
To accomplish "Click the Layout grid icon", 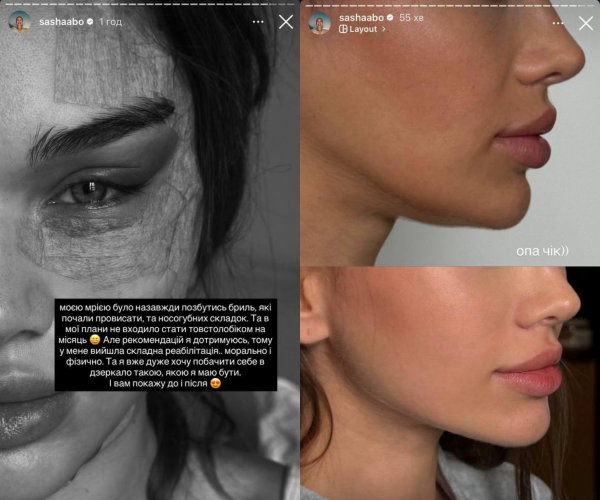I will coord(343,29).
